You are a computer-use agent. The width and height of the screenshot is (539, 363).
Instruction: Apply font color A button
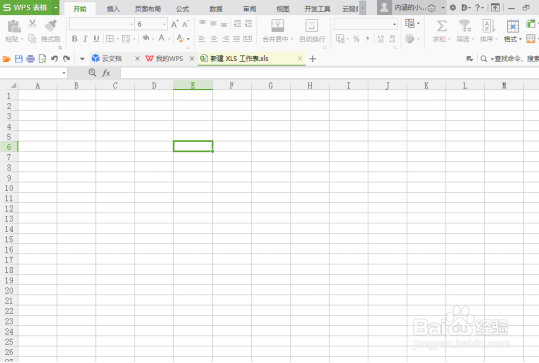click(x=161, y=38)
